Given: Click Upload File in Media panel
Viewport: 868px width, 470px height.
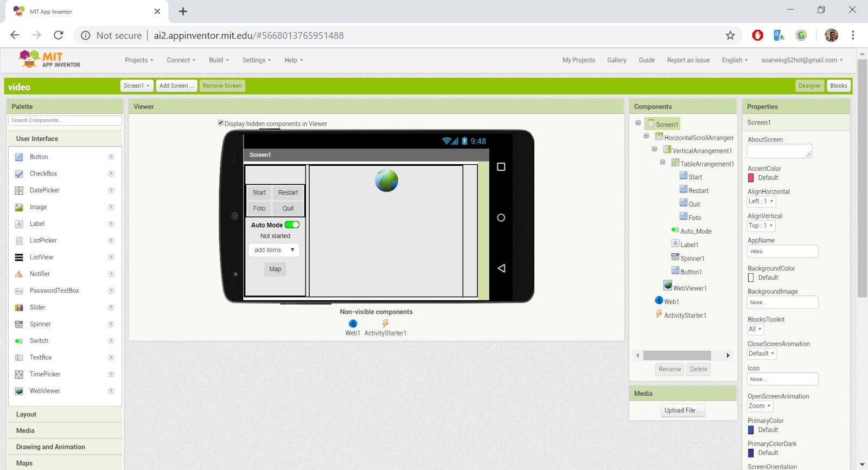Looking at the screenshot, I should tap(683, 410).
